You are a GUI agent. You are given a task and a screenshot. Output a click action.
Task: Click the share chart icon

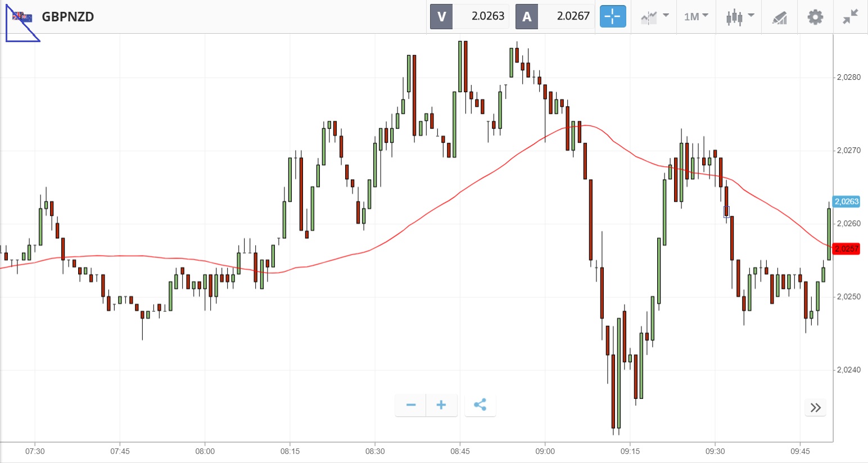pyautogui.click(x=480, y=405)
